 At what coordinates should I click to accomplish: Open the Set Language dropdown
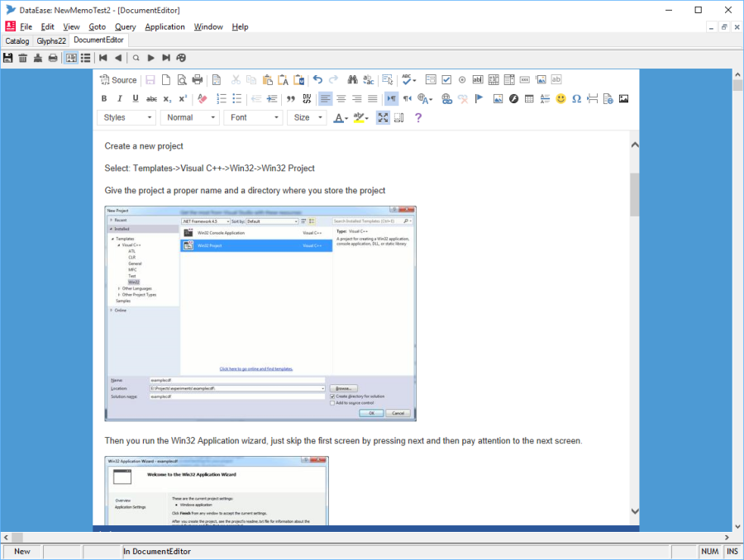[x=425, y=98]
